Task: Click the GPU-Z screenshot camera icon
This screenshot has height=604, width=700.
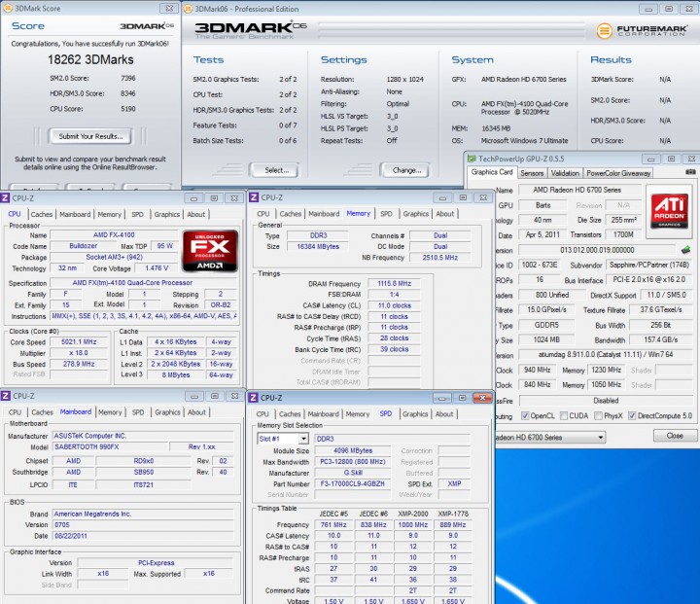Action: pos(690,172)
